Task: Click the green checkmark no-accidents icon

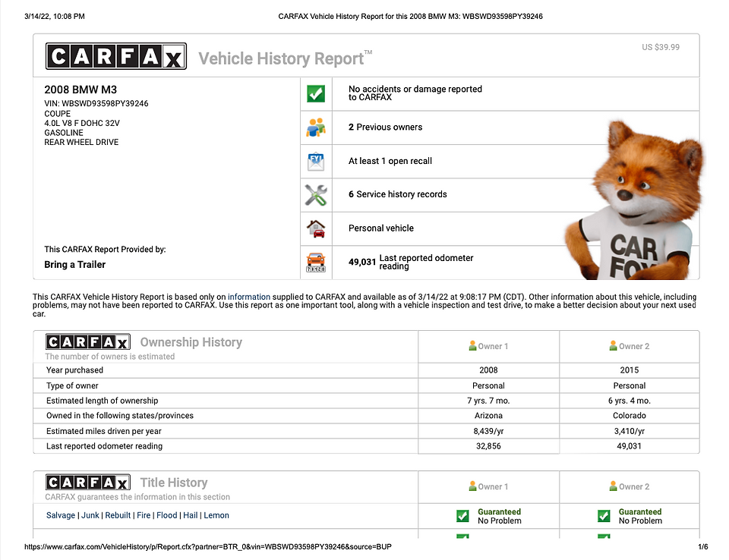Action: [316, 94]
